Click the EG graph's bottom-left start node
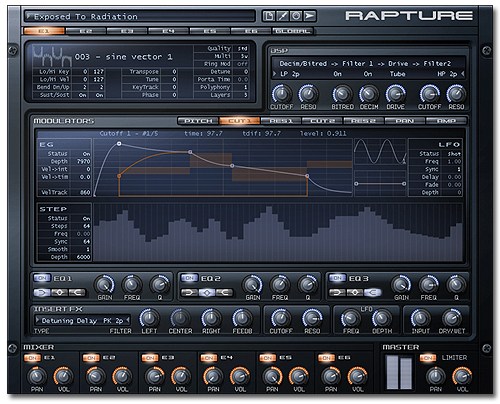The image size is (500, 404). click(x=95, y=195)
